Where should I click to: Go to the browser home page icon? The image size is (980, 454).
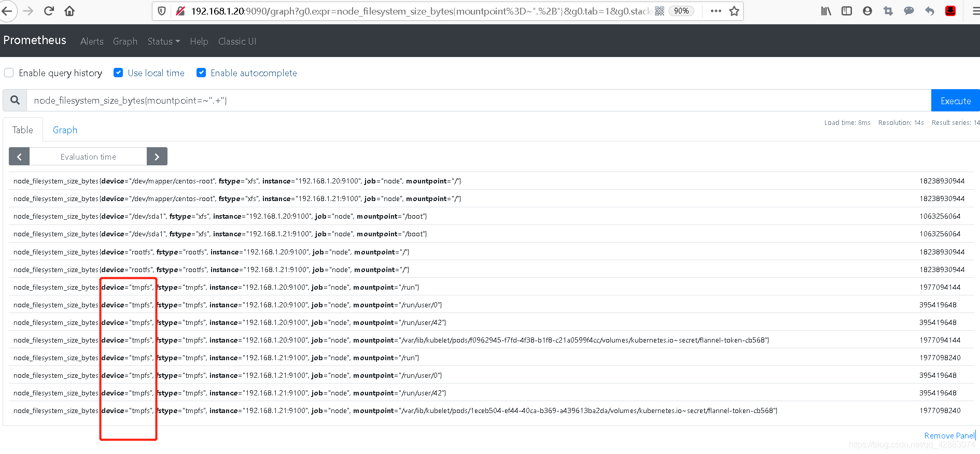tap(69, 11)
